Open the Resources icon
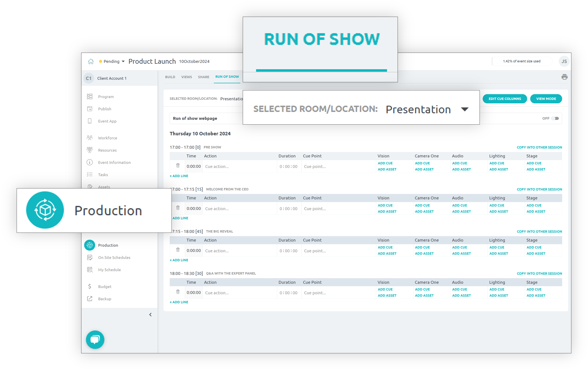 click(90, 150)
